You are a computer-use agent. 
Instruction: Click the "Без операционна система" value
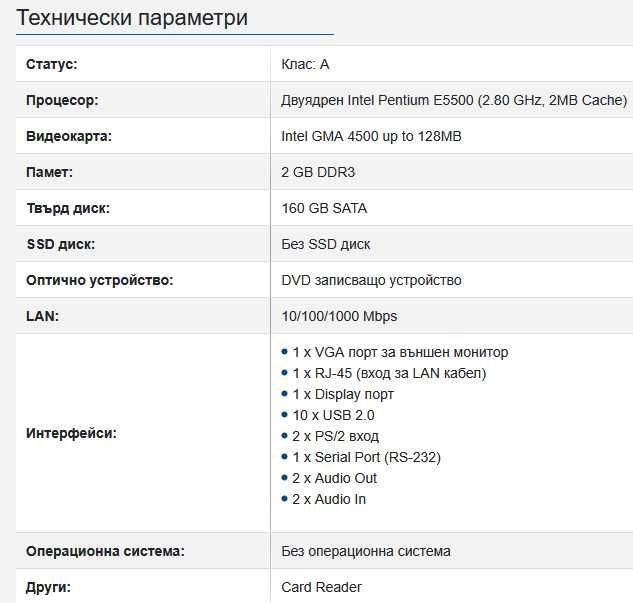pyautogui.click(x=366, y=551)
